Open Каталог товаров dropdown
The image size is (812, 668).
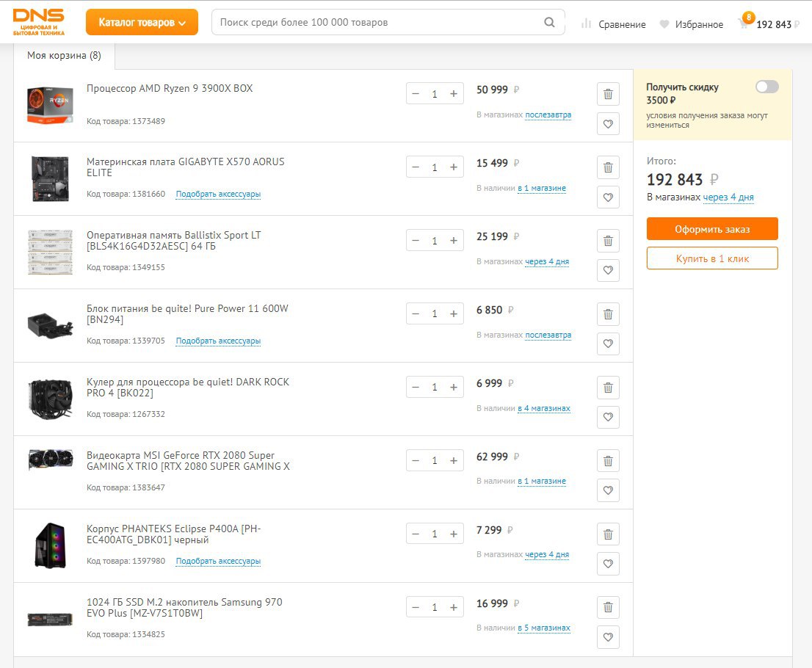(142, 22)
